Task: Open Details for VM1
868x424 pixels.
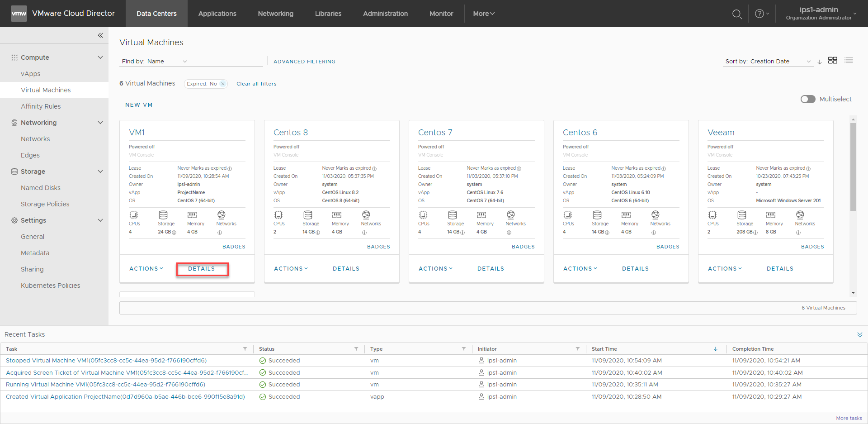Action: [x=202, y=269]
